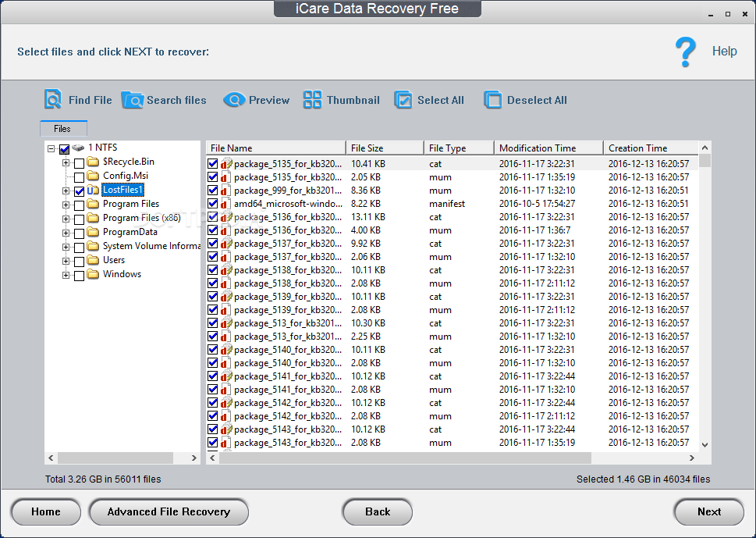Click the folder tree horizontal scrollbar thumb
This screenshot has width=756, height=538.
click(115, 458)
